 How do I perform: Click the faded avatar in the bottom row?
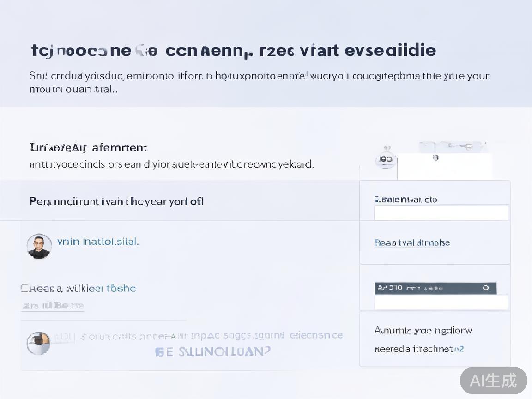[38, 343]
